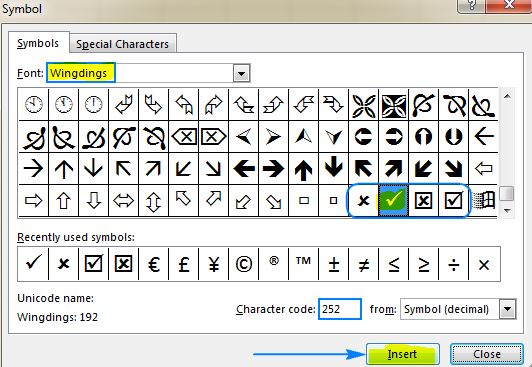Select the Windows logo symbol in the grid
Viewport: 532px width, 367px height.
click(483, 200)
